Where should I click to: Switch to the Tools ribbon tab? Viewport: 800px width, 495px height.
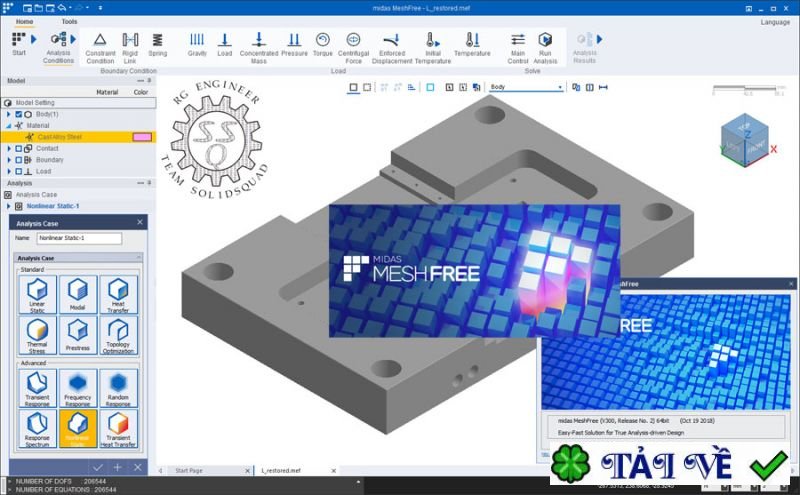[x=69, y=21]
